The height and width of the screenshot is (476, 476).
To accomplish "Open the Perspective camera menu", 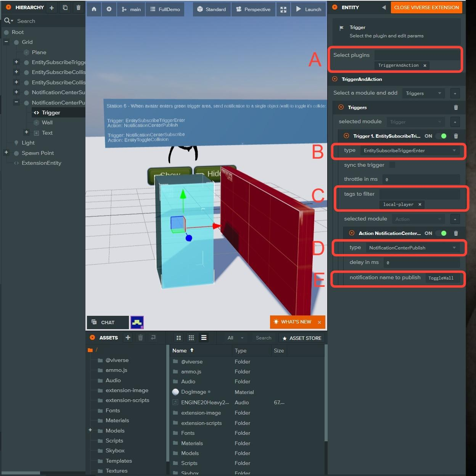I will click(x=253, y=9).
